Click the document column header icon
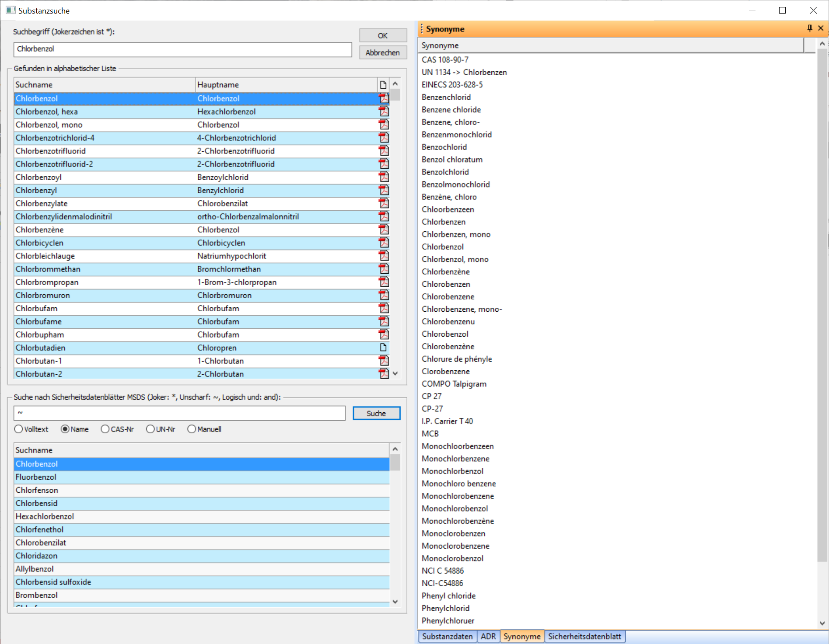This screenshot has height=644, width=829. pyautogui.click(x=383, y=85)
